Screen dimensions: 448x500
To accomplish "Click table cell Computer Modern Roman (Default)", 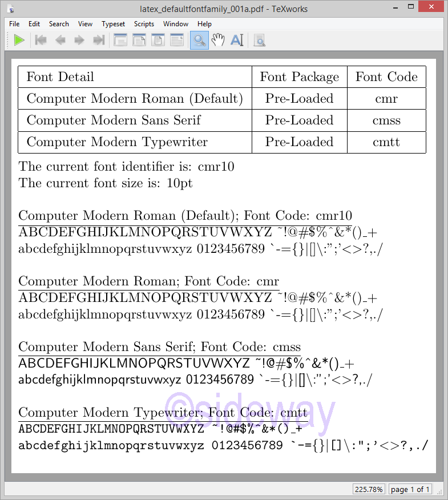I will (135, 99).
